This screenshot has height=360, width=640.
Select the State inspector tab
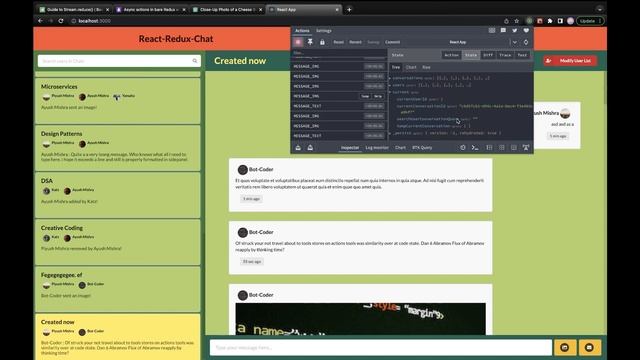(x=471, y=55)
